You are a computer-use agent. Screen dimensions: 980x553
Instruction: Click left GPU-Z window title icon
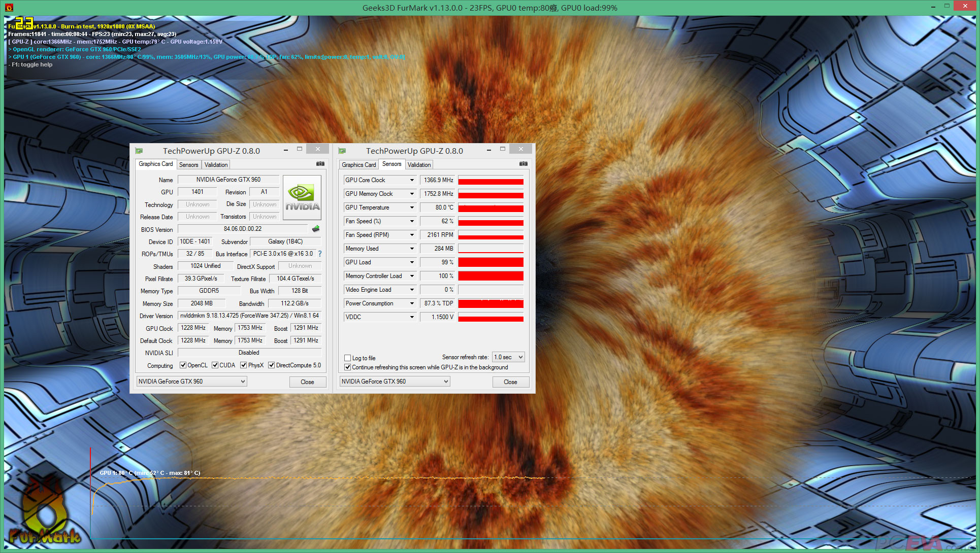139,151
